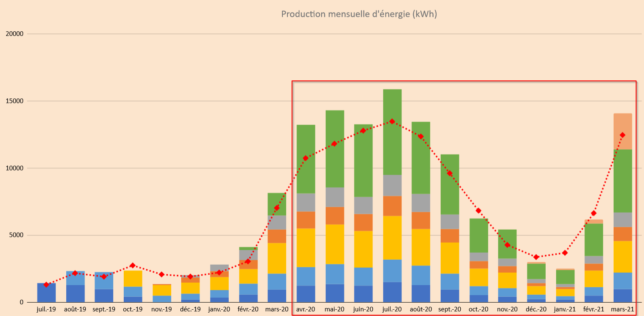Click the green segment of oct.-20 bar
The height and width of the screenshot is (316, 644).
[479, 236]
